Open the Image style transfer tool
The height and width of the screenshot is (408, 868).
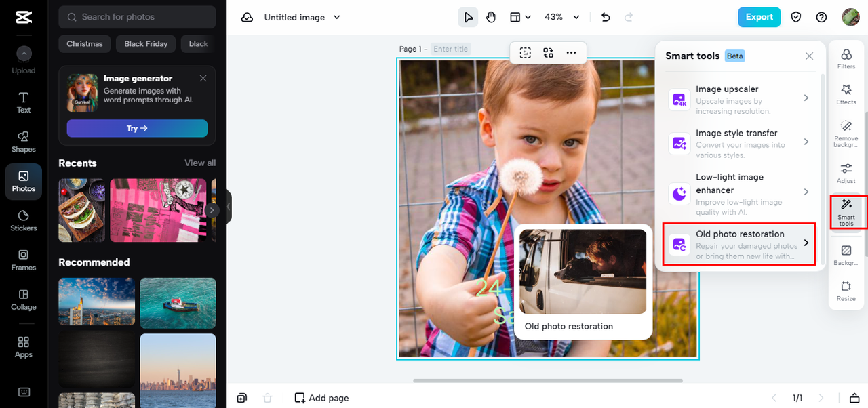click(x=739, y=144)
